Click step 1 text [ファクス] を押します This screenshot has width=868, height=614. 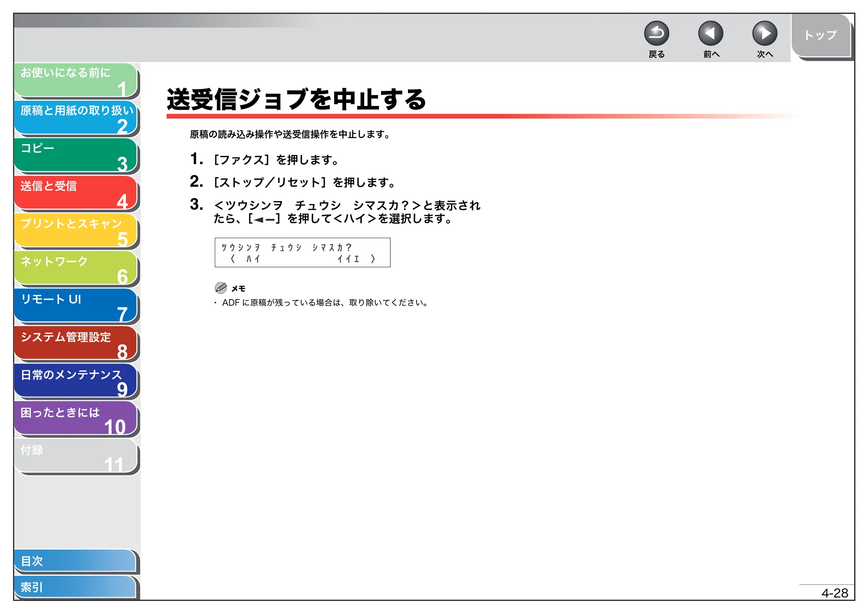coord(276,160)
